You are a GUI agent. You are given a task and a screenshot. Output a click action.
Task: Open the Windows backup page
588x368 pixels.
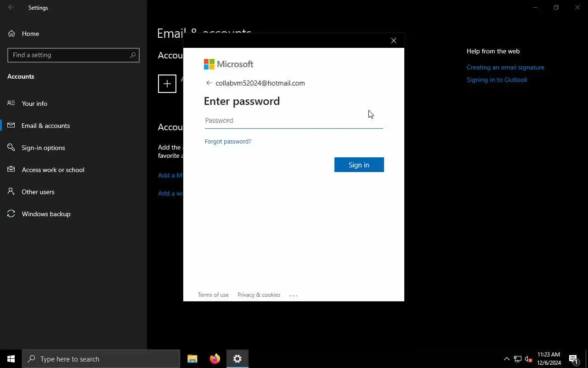(73, 213)
